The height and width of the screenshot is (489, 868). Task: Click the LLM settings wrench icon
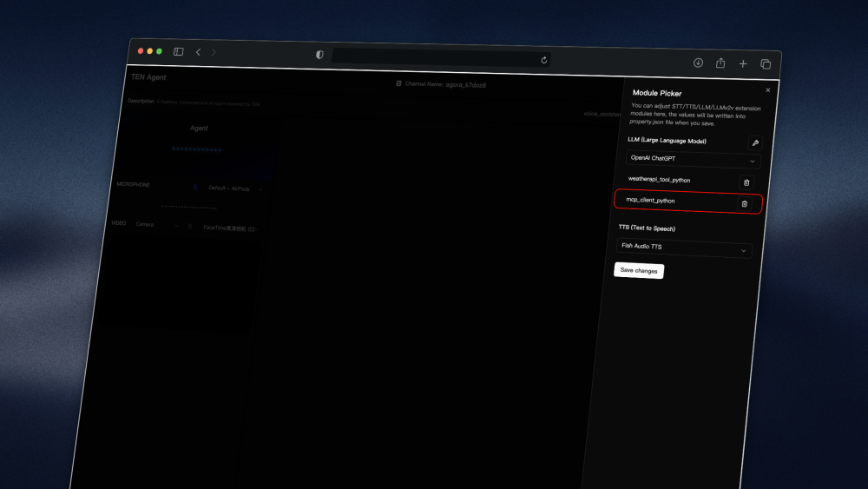755,143
